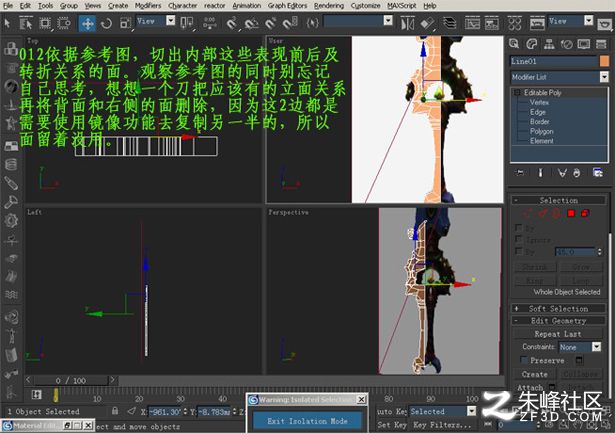Enable Element selection level red cube
The width and height of the screenshot is (615, 433).
(x=585, y=213)
